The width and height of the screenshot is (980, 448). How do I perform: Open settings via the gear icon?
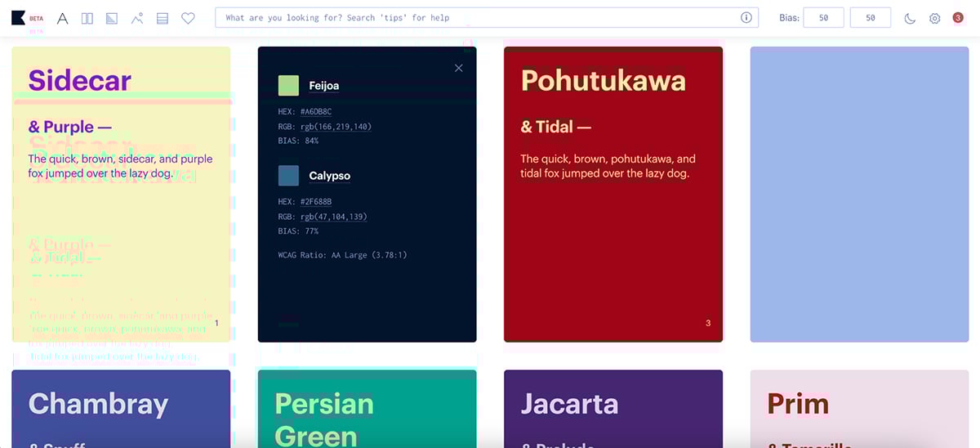click(x=934, y=18)
